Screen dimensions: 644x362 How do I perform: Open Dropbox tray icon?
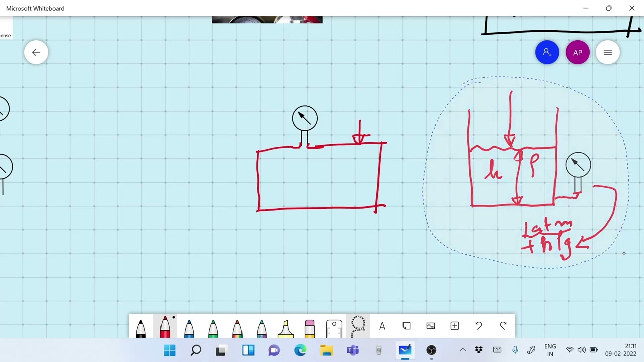pos(479,350)
